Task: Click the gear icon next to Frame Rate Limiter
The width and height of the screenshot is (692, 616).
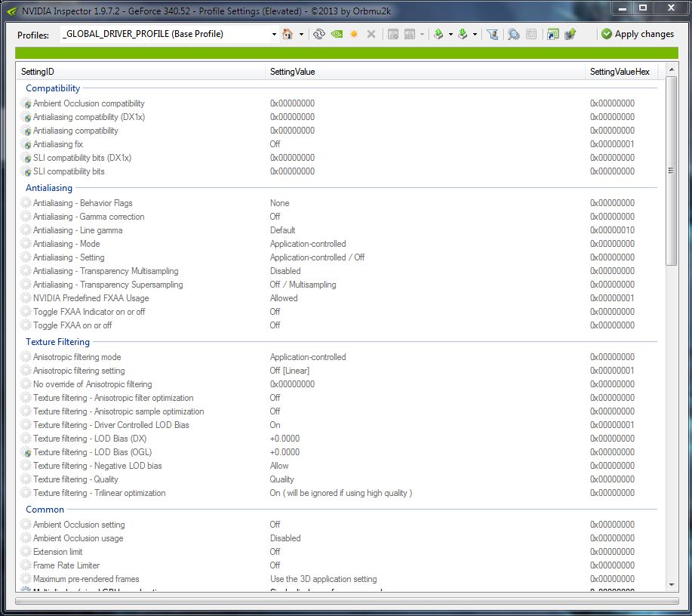Action: coord(26,565)
